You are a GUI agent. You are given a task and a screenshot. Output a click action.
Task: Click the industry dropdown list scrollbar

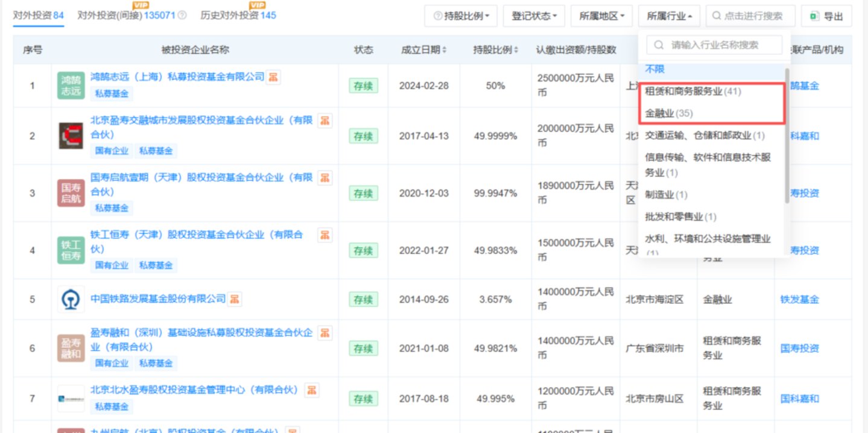click(x=787, y=136)
